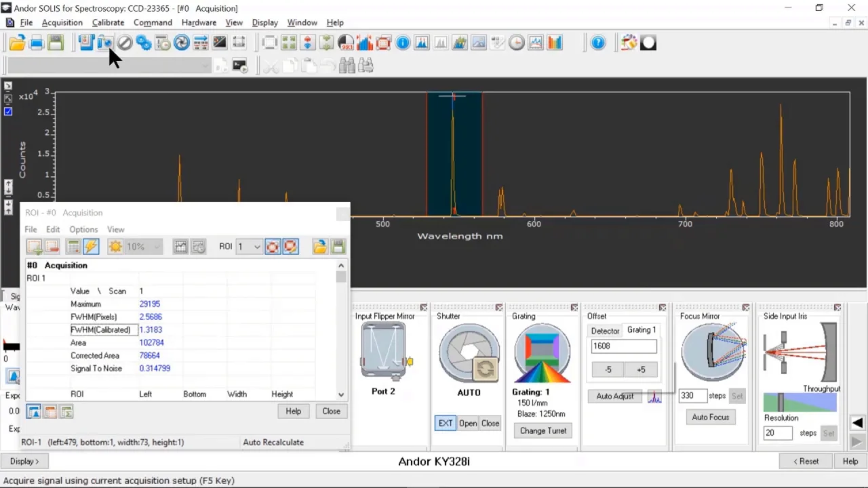Click the Change Turret button
Screen dimensions: 868x488
tap(543, 430)
